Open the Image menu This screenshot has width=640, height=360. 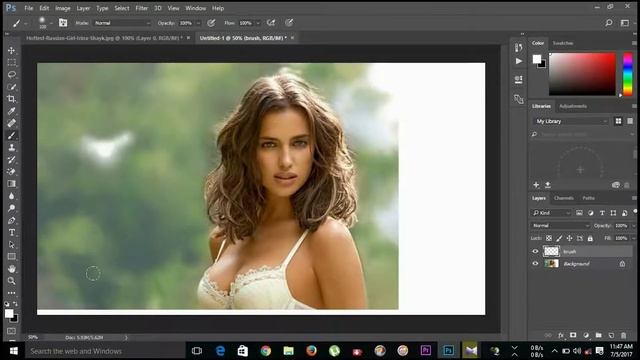click(x=62, y=8)
